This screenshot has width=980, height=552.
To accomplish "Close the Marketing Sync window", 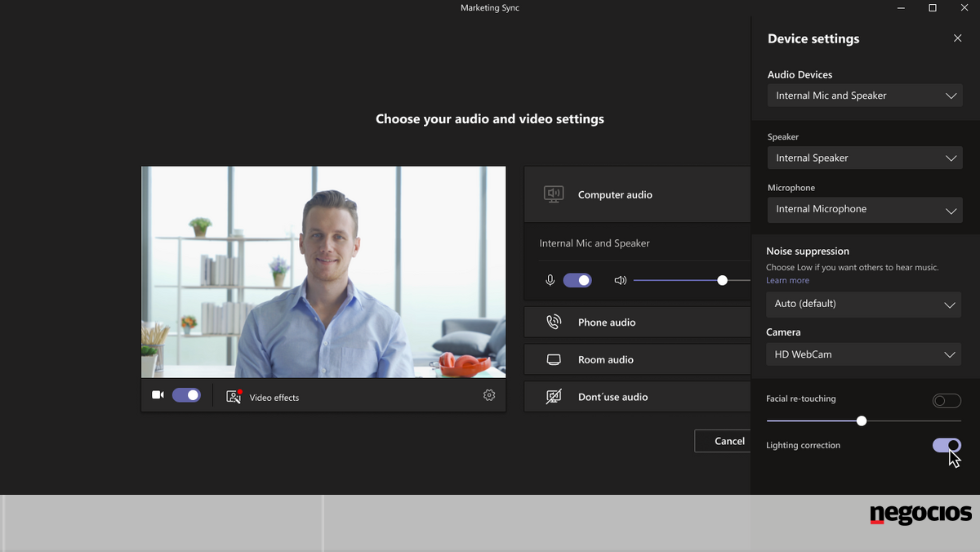I will (964, 8).
